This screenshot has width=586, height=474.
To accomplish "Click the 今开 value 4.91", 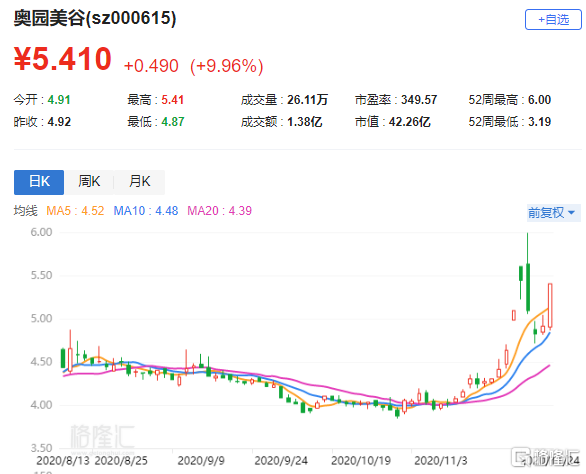I will (x=59, y=100).
